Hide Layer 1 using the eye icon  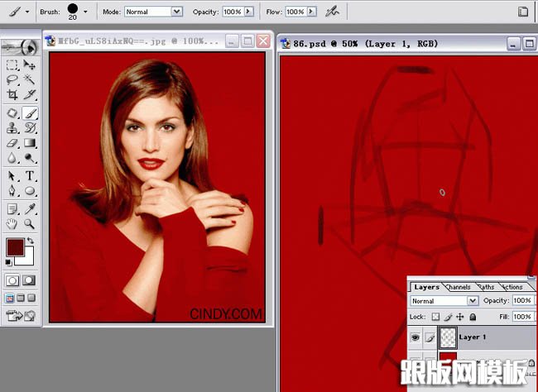415,337
